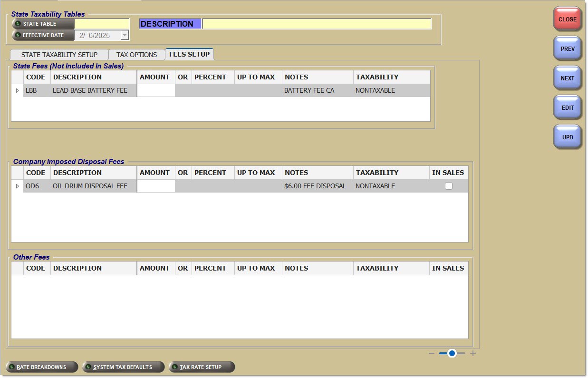Click the State Table input field

tap(102, 24)
